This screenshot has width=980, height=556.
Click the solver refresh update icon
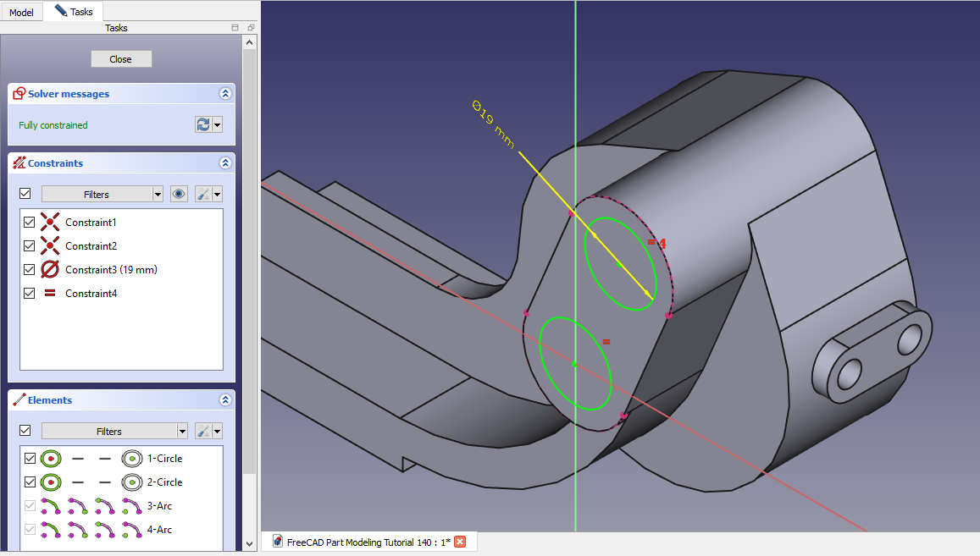pyautogui.click(x=202, y=125)
